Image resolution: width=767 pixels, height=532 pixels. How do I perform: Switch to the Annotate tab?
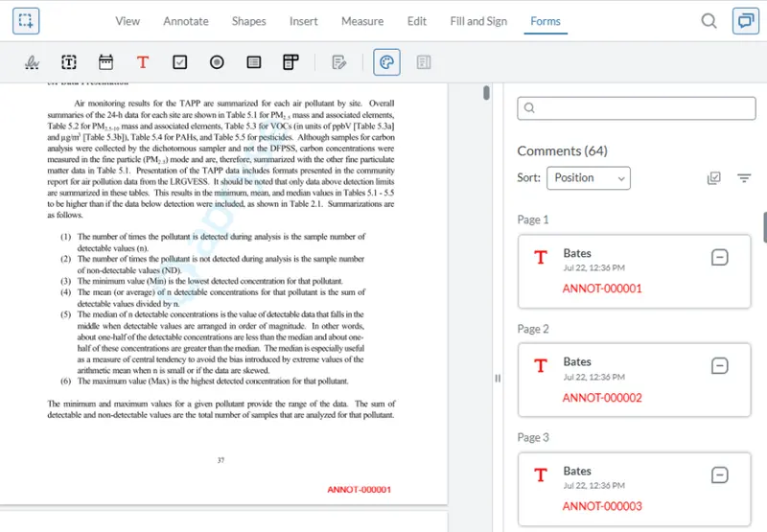(186, 21)
